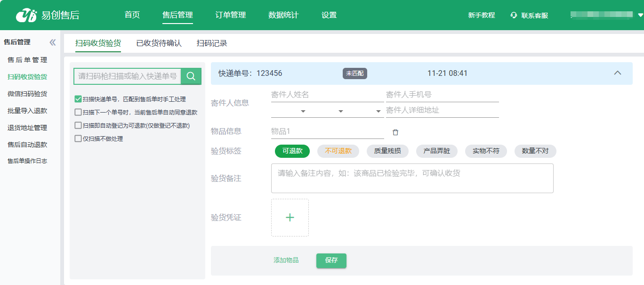Click the 添加物品 link
Image resolution: width=644 pixels, height=285 pixels.
pyautogui.click(x=286, y=261)
